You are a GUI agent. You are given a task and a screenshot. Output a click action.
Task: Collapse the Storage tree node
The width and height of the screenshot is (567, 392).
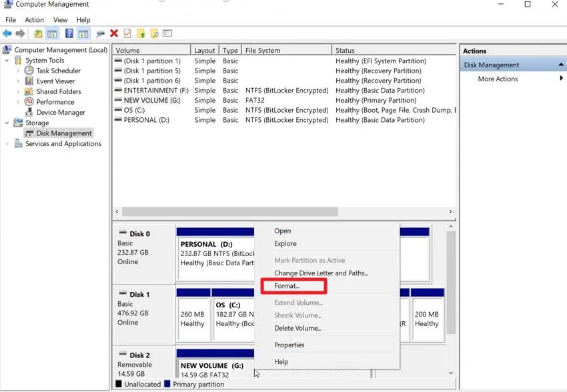[8, 123]
